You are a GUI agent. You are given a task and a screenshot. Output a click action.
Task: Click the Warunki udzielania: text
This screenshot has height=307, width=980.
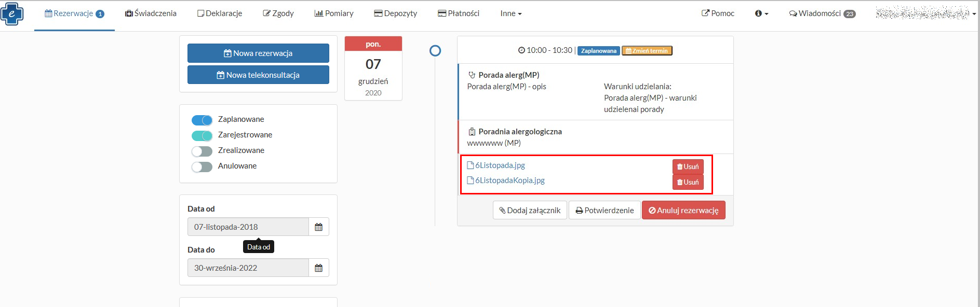[638, 87]
